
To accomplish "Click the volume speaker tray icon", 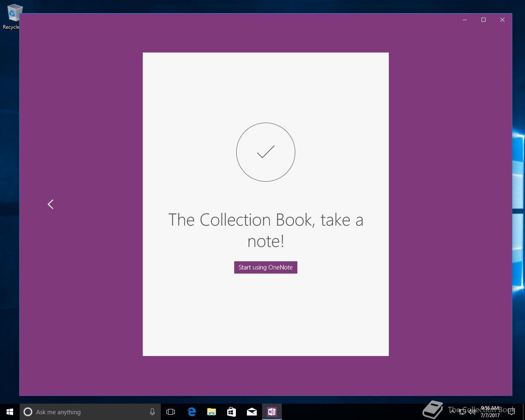I will coord(472,412).
